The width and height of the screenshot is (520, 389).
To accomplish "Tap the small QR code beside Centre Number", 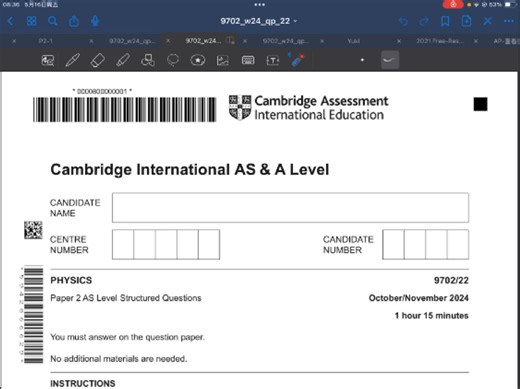I will 33,230.
